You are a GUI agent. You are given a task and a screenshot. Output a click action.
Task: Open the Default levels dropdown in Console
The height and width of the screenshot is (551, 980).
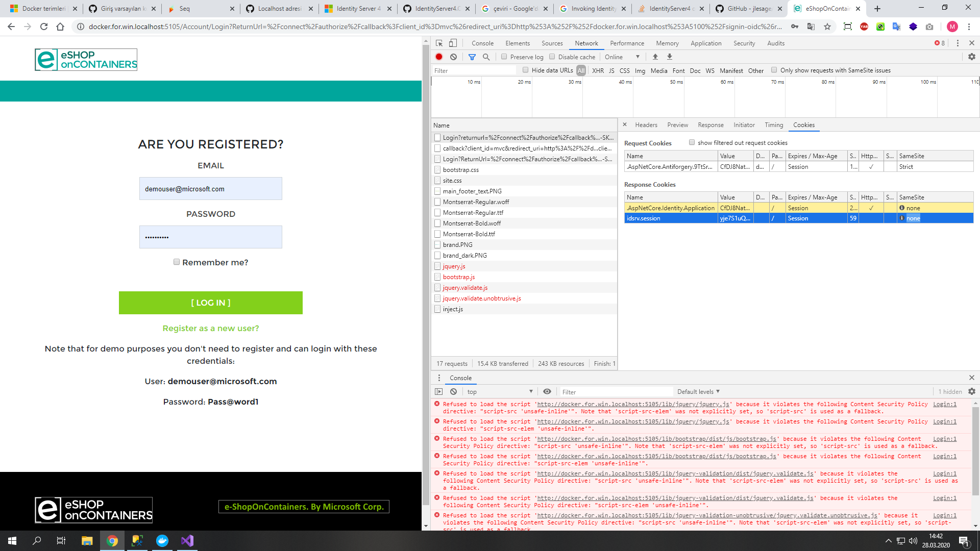pyautogui.click(x=698, y=391)
